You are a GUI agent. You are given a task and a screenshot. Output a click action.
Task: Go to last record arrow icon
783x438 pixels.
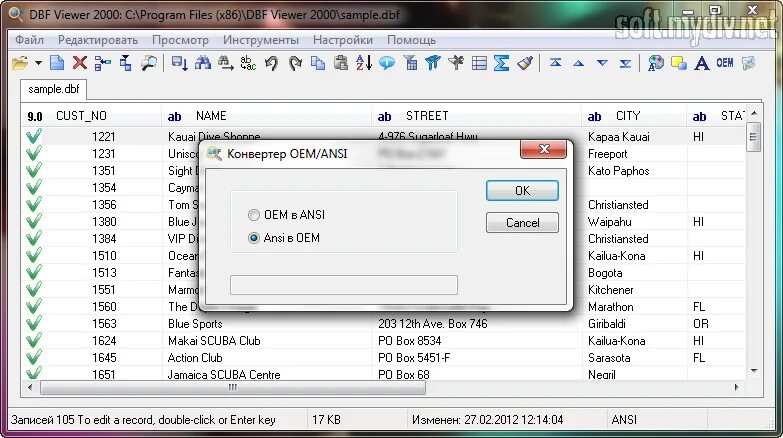(625, 63)
